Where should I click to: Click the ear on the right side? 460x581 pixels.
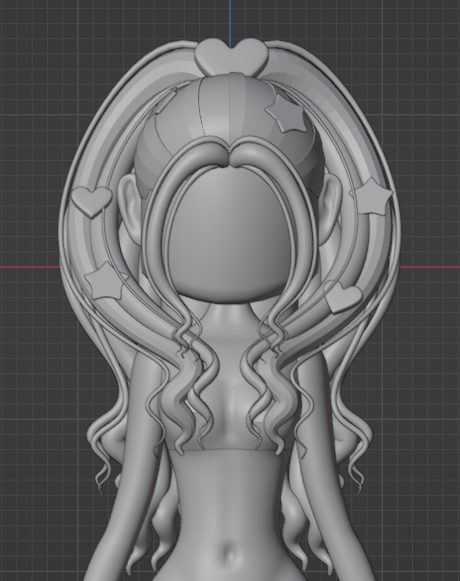point(330,208)
